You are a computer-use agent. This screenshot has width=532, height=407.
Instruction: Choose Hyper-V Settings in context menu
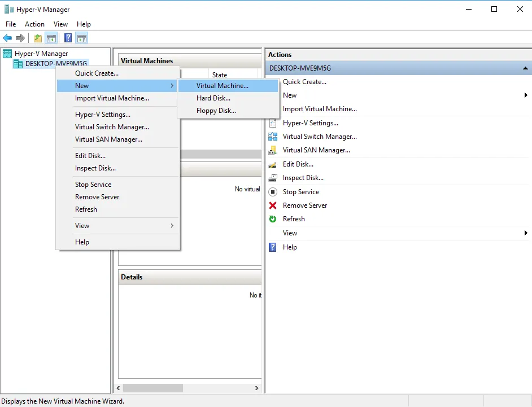(117, 115)
